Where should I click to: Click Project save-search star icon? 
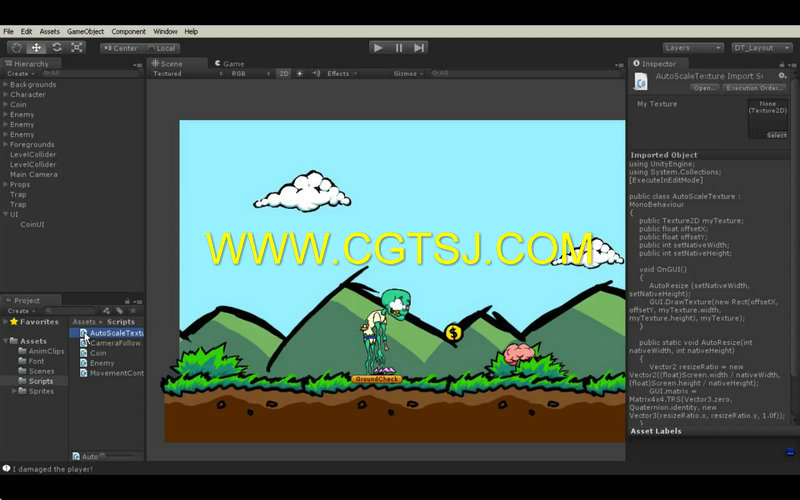133,311
